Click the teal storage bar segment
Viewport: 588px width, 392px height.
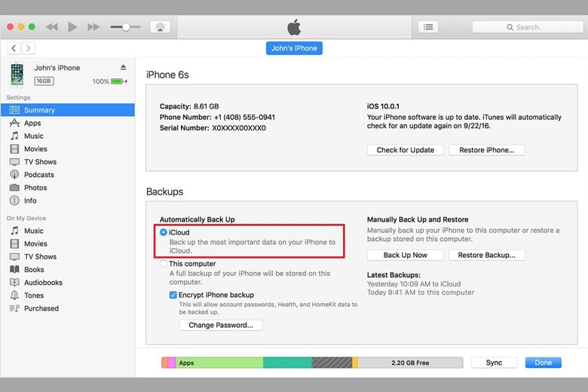coord(288,363)
